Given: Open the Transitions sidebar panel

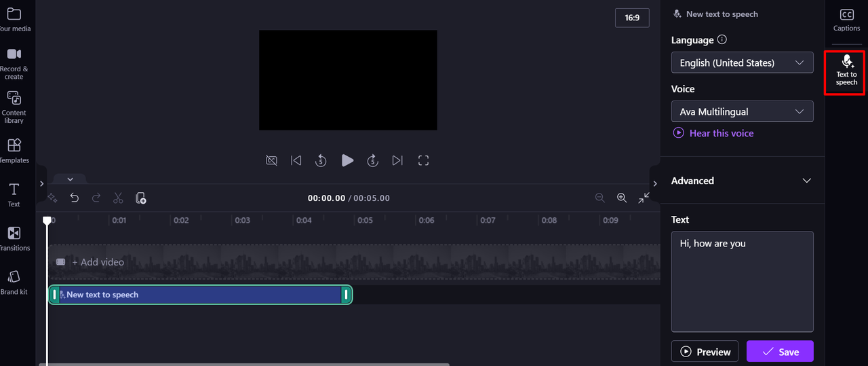Looking at the screenshot, I should [x=14, y=238].
